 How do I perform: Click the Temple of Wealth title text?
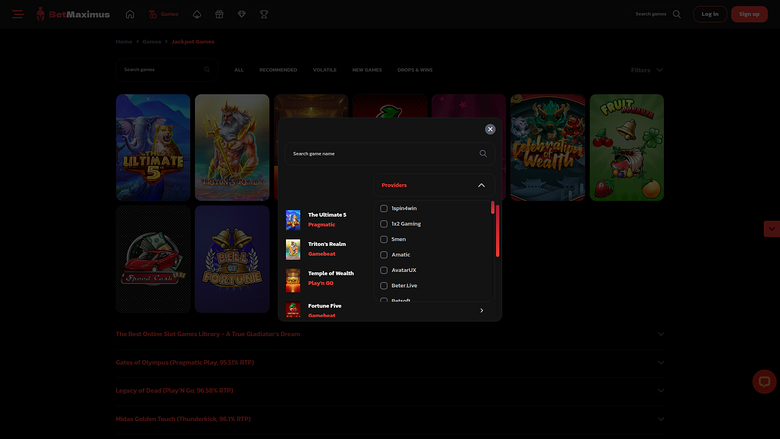[331, 273]
